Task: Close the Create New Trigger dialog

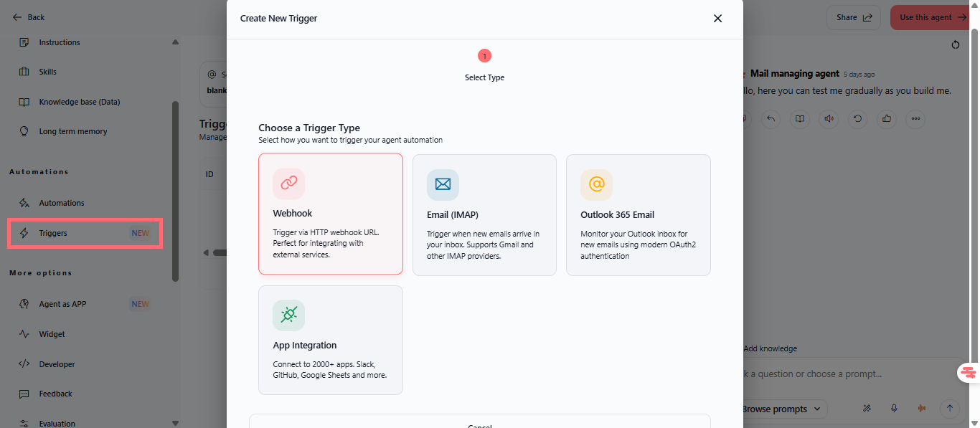Action: [717, 19]
